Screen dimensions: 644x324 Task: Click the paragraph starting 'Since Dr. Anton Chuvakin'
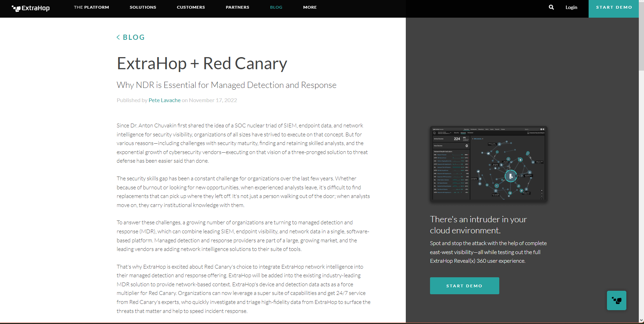242,143
